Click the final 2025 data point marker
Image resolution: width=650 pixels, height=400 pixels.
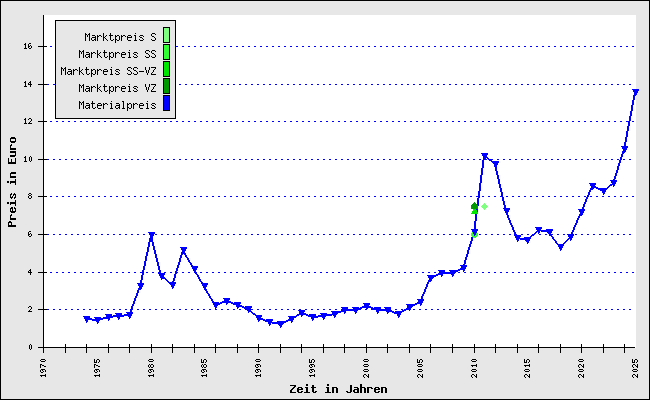click(x=635, y=93)
